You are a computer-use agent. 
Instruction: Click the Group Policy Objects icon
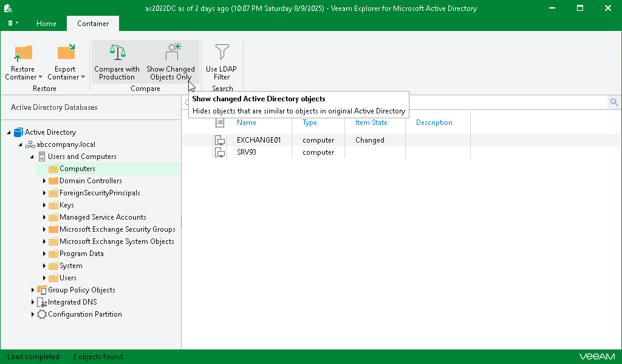[x=42, y=291]
